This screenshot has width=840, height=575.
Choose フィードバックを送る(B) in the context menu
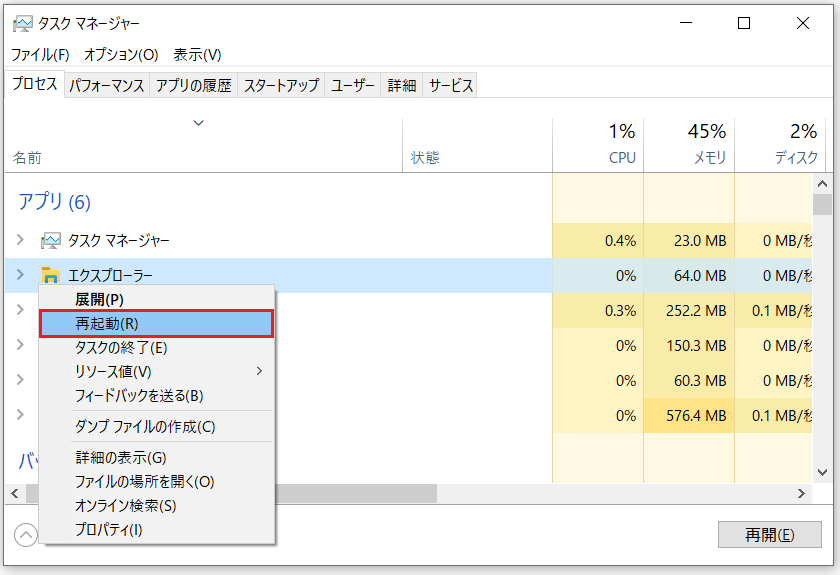pos(157,395)
